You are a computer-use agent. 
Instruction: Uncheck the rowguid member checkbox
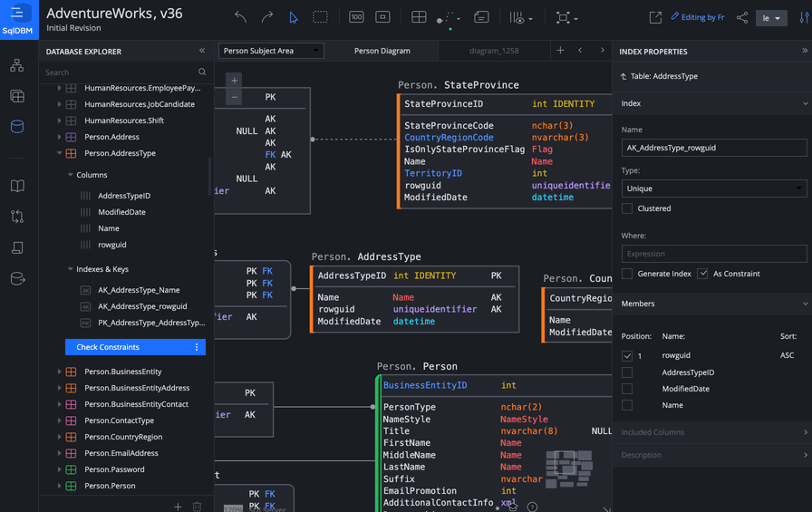pyautogui.click(x=626, y=355)
